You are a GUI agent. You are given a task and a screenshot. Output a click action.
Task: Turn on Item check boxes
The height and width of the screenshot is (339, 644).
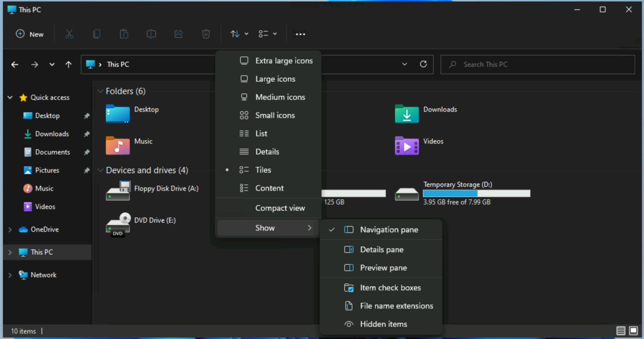coord(381,288)
